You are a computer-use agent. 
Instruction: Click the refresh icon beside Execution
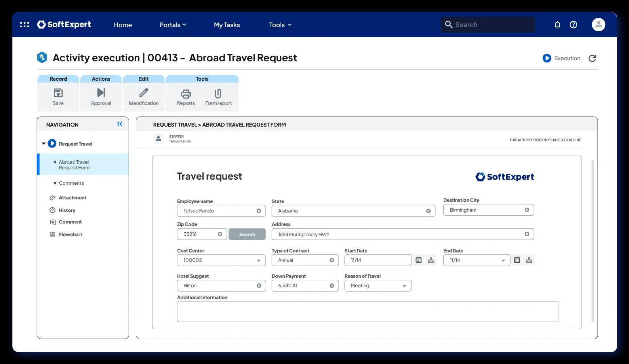(592, 58)
